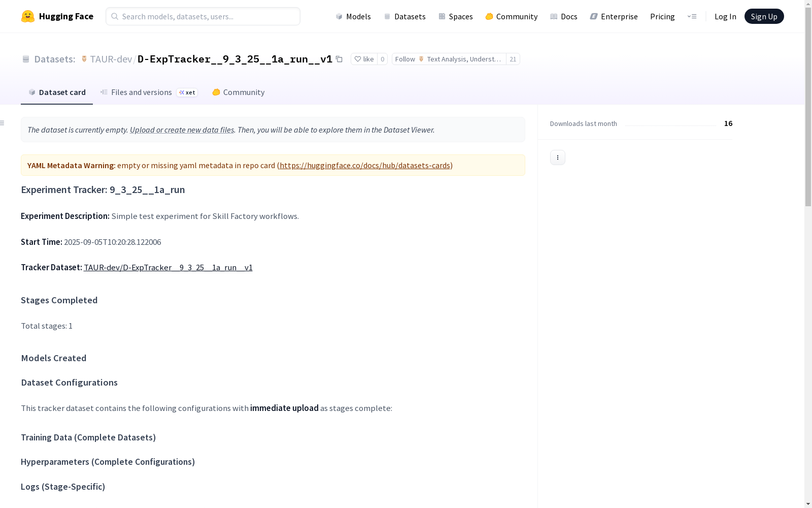Image resolution: width=812 pixels, height=508 pixels.
Task: Click the Dataset Configurations heading
Action: [x=70, y=383]
